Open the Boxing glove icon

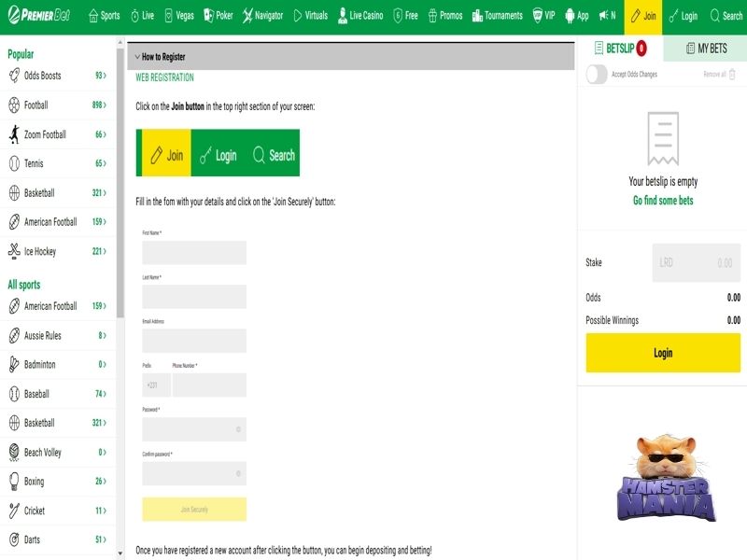coord(14,482)
